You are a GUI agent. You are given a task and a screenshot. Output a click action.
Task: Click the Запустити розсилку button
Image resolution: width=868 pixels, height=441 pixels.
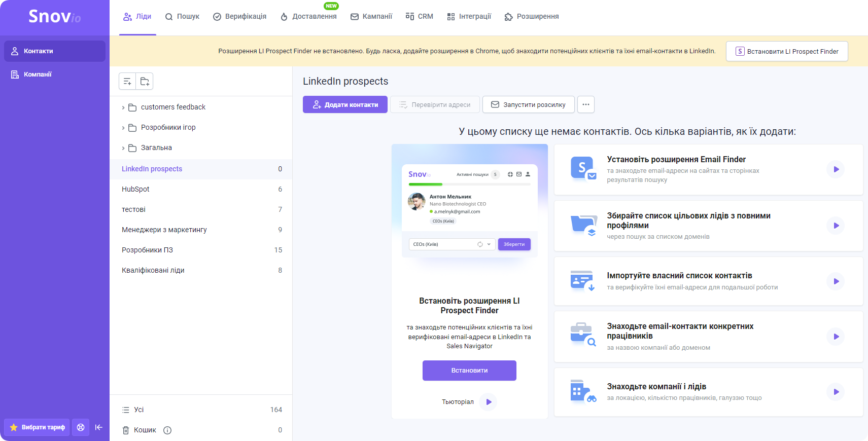tap(528, 104)
